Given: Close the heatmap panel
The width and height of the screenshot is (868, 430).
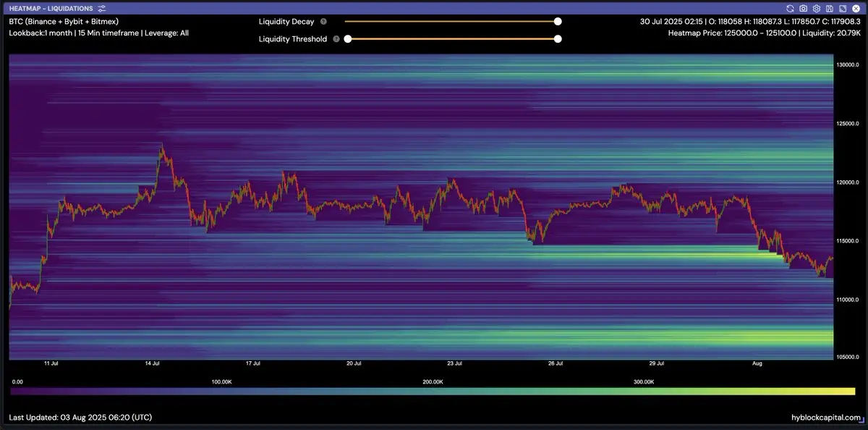Looking at the screenshot, I should point(855,8).
